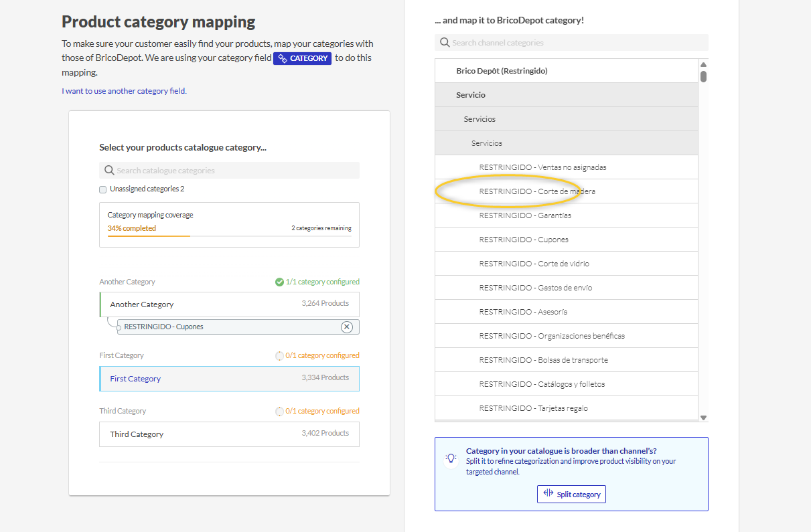
Task: Select RESTRINGIDO - Corte de madera
Action: click(x=536, y=191)
